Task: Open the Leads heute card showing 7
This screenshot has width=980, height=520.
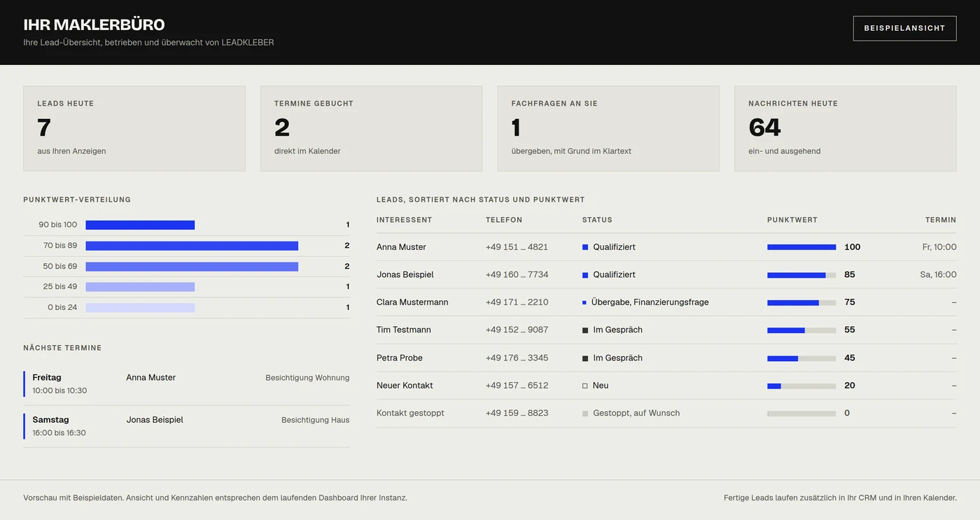Action: pos(134,129)
